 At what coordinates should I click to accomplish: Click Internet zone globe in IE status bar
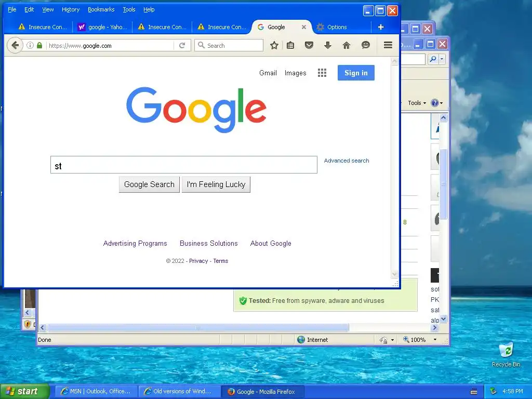[x=301, y=340]
